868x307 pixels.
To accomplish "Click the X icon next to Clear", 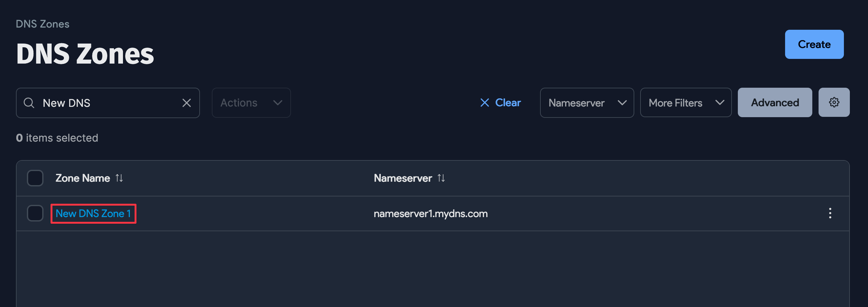I will (x=485, y=102).
